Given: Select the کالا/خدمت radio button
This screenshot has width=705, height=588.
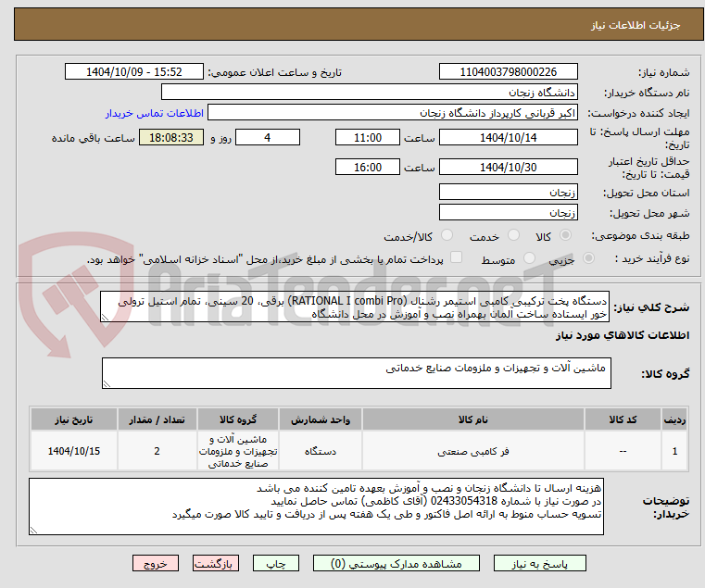Looking at the screenshot, I should pyautogui.click(x=447, y=235).
